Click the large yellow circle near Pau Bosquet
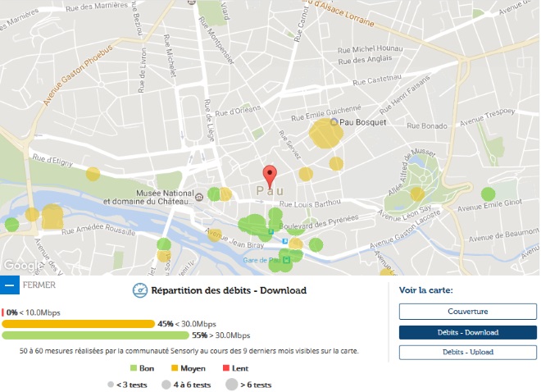The width and height of the screenshot is (541, 392). pyautogui.click(x=325, y=133)
